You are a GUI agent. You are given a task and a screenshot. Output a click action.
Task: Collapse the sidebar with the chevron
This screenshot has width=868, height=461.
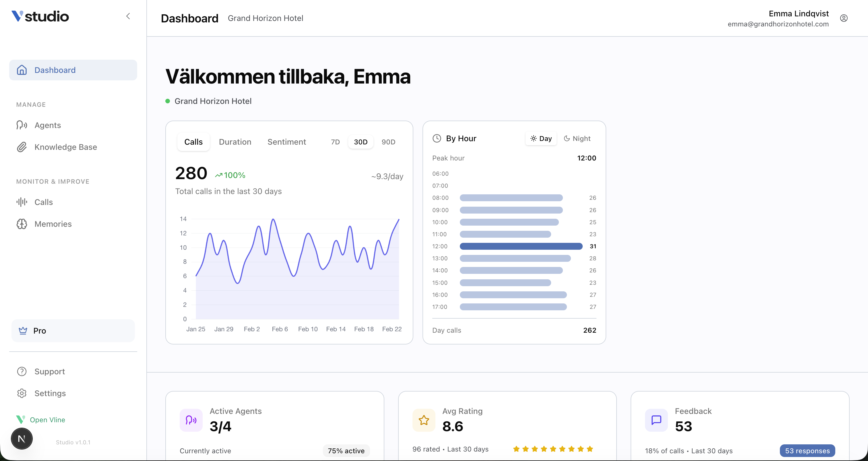point(128,16)
